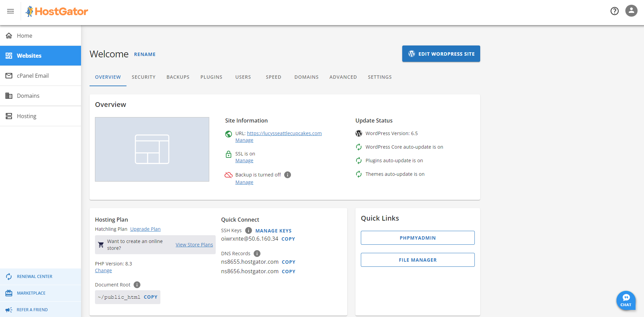The height and width of the screenshot is (317, 644).
Task: Click the Upgrade Plan link
Action: pos(145,229)
